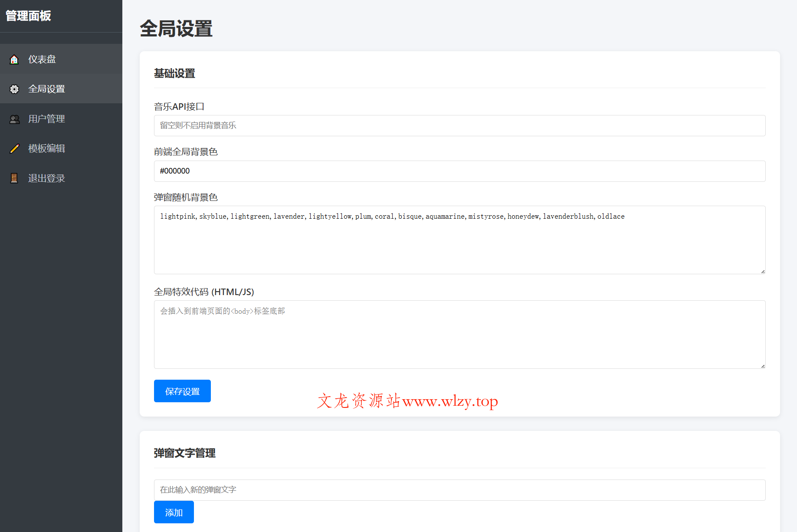Viewport: 797px width, 532px height.
Task: Focus the 音乐API接口 input field
Action: pos(459,126)
